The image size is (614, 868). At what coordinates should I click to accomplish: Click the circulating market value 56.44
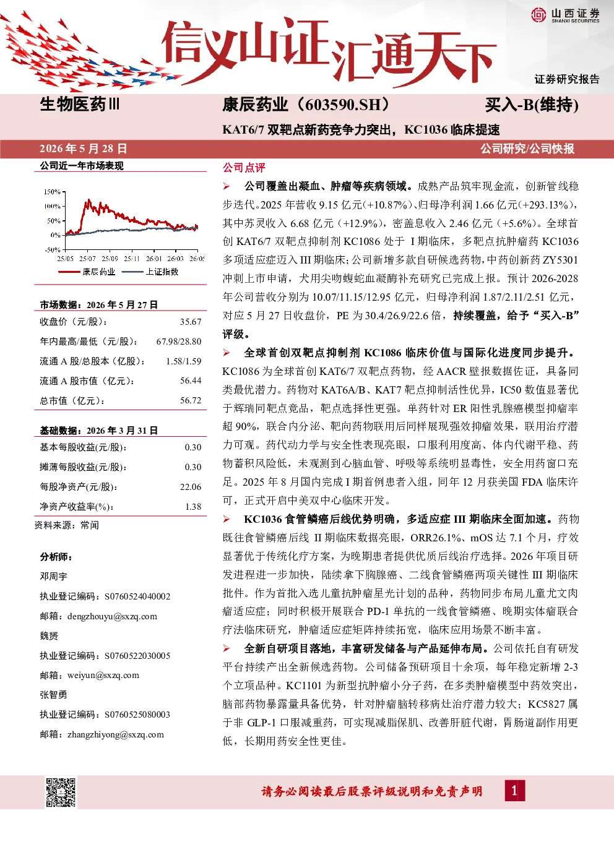click(x=191, y=381)
